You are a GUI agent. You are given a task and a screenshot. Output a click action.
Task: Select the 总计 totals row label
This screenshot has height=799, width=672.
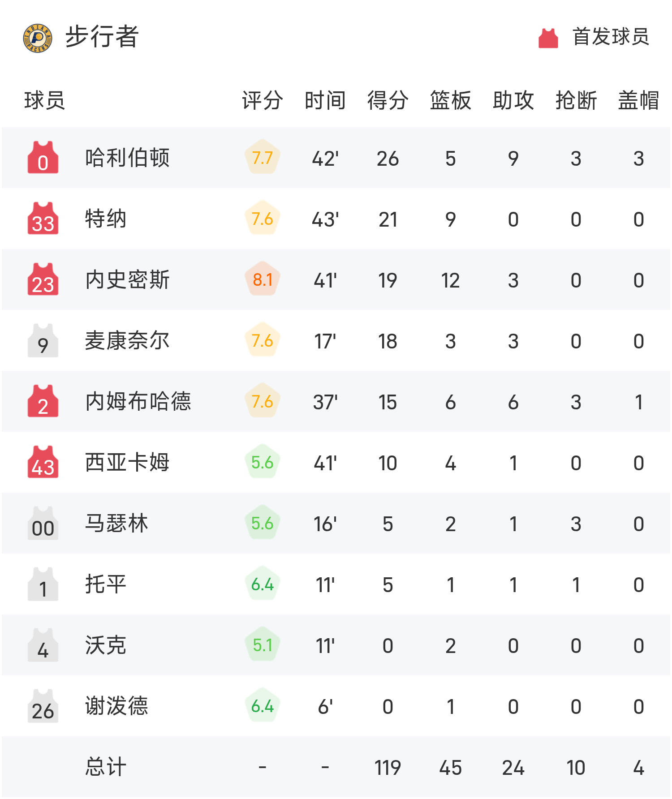point(106,767)
